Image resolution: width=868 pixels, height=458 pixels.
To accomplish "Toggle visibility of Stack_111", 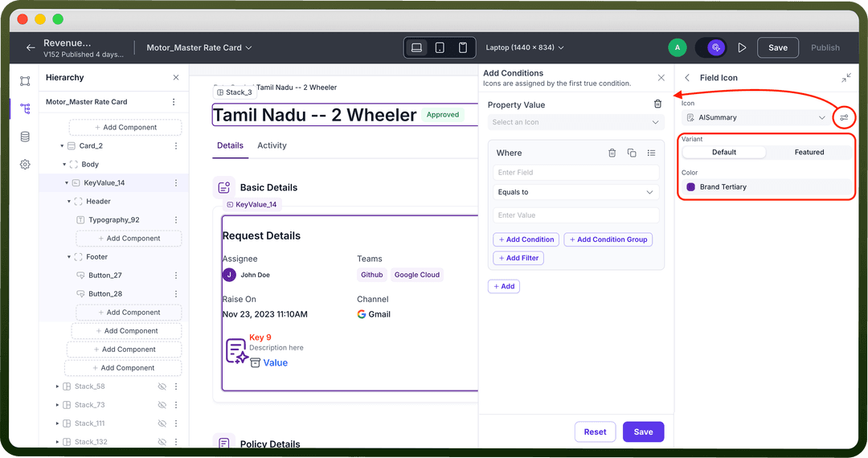I will click(x=162, y=423).
